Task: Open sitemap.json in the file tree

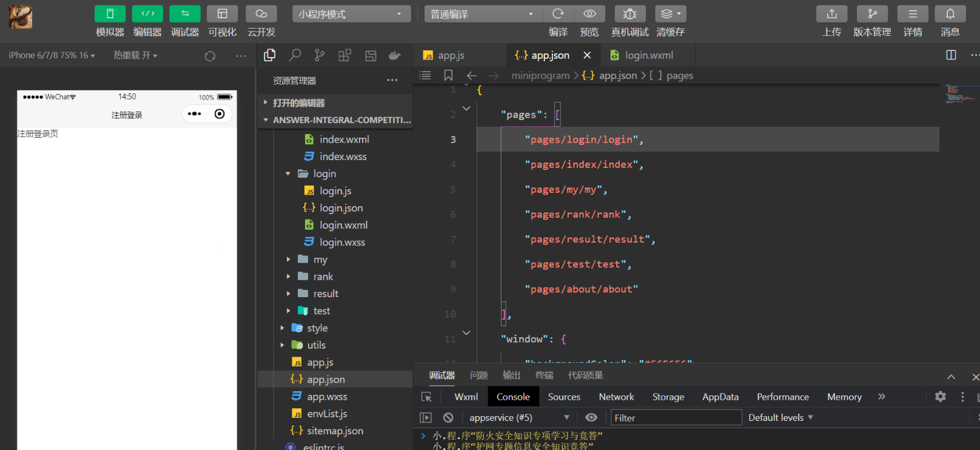Action: [x=335, y=431]
